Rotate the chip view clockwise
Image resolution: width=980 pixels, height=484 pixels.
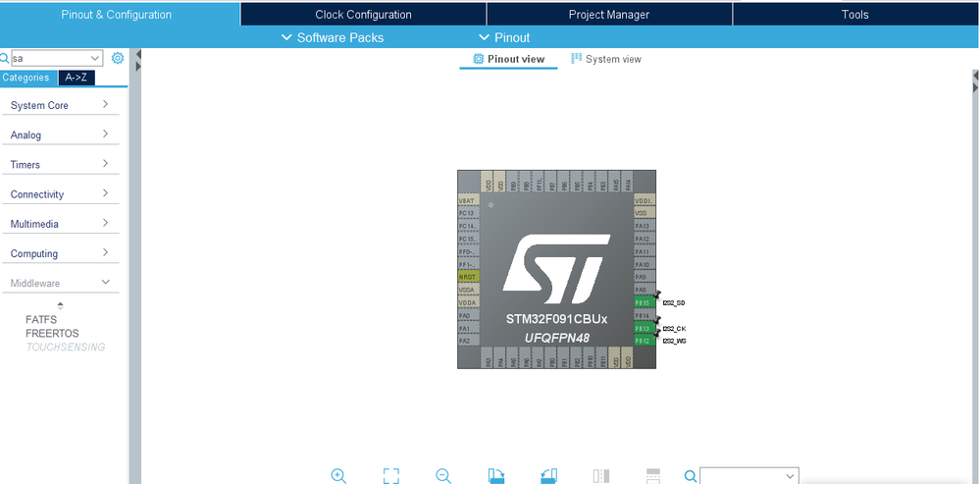click(496, 475)
